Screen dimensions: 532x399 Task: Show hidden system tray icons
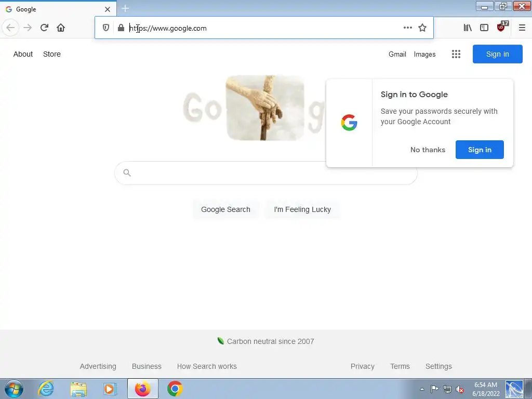[422, 389]
